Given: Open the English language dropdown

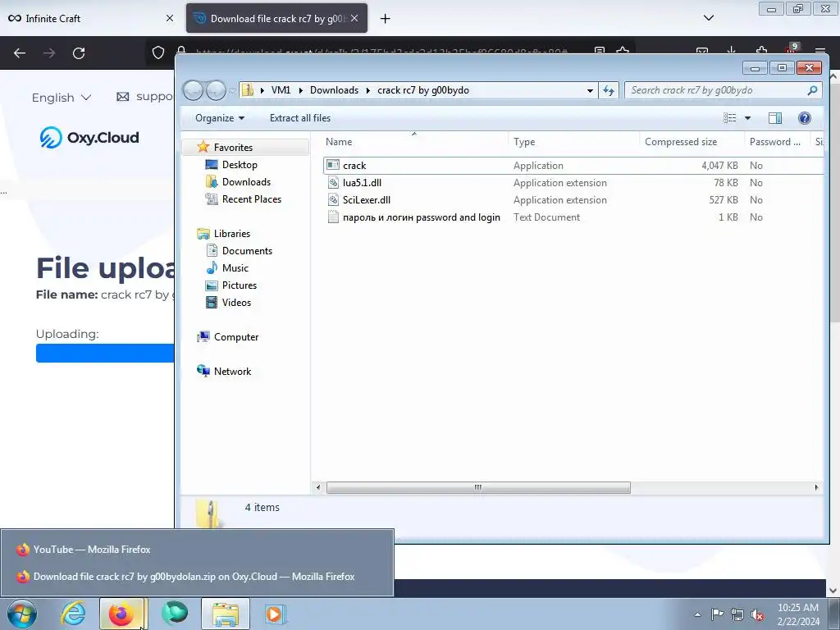Looking at the screenshot, I should pos(61,98).
